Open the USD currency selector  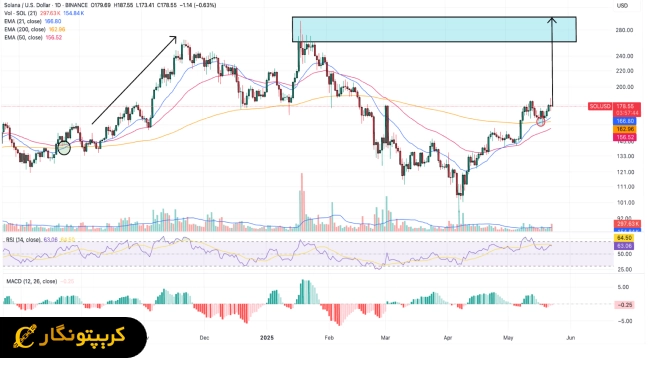click(x=622, y=6)
